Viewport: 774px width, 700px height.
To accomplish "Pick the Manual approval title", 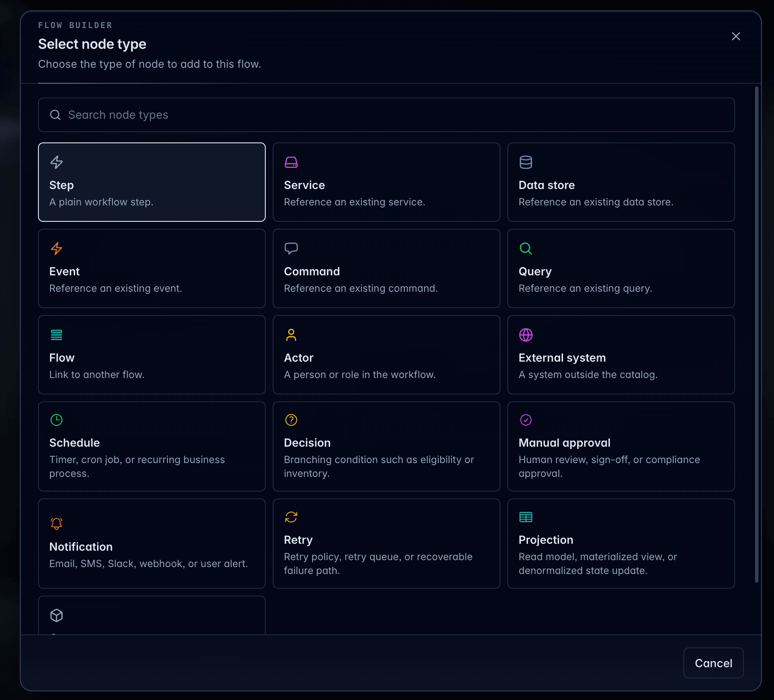I will [x=564, y=443].
